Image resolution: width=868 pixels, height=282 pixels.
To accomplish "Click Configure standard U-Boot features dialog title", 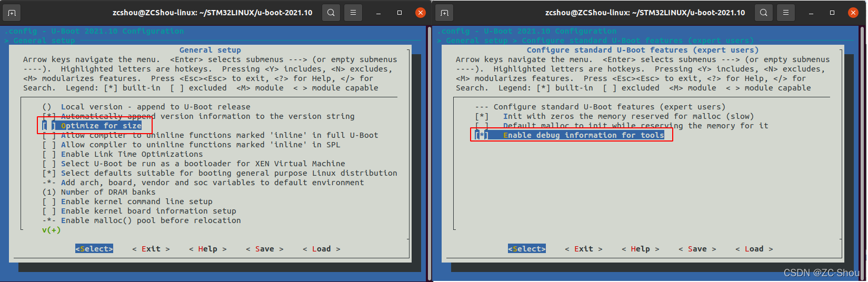I will [643, 50].
